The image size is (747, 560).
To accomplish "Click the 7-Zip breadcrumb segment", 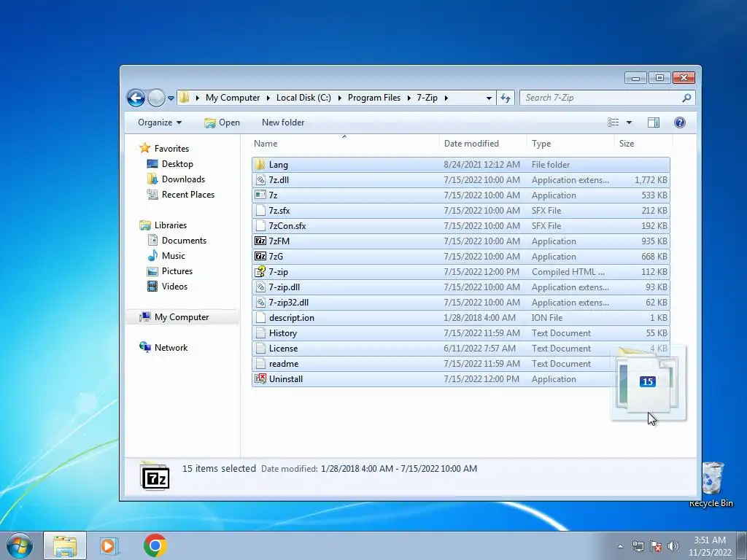I will coord(427,98).
